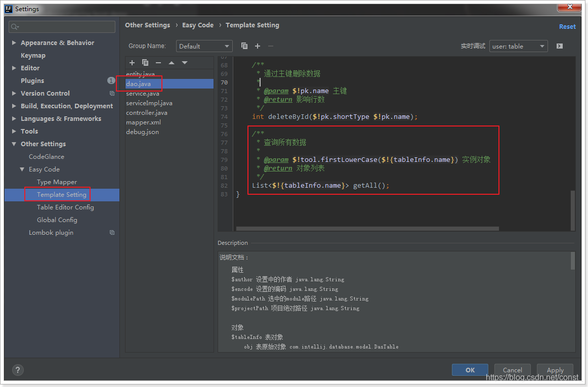This screenshot has width=588, height=387.
Task: Click Other Settings breadcrumb
Action: [x=147, y=25]
